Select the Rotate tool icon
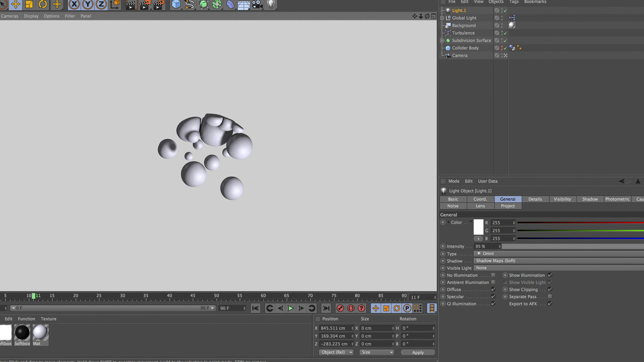This screenshot has height=362, width=644. pyautogui.click(x=43, y=4)
